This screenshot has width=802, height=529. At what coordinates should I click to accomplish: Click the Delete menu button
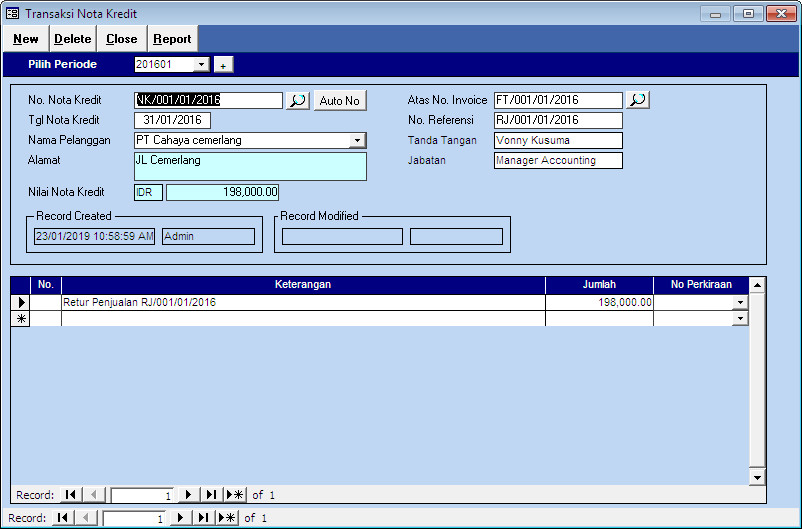pyautogui.click(x=73, y=39)
